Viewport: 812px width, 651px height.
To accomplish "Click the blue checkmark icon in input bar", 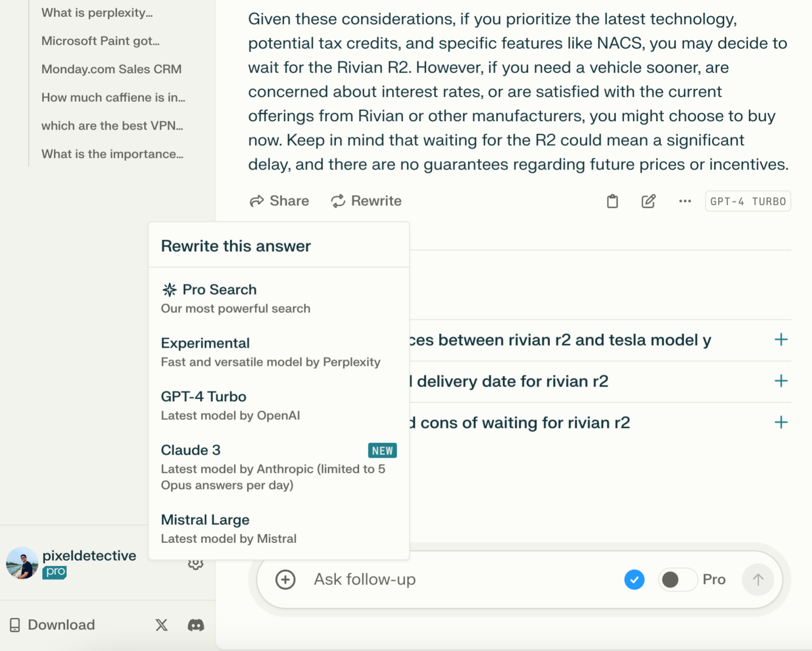I will (x=634, y=579).
